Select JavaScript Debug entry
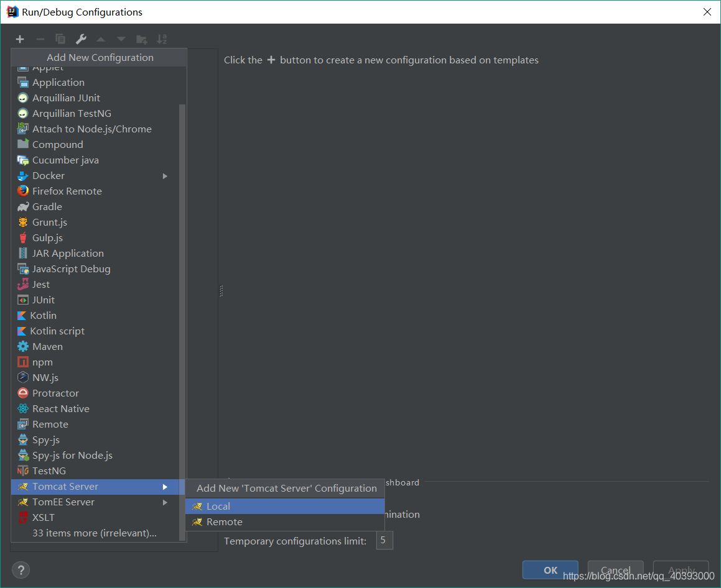This screenshot has width=721, height=588. click(x=95, y=269)
